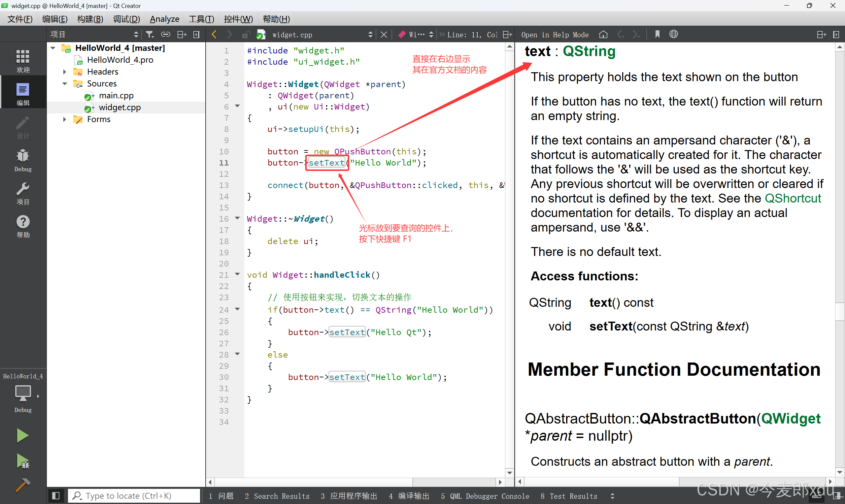Click the Build hammer icon
The image size is (845, 504).
[22, 485]
